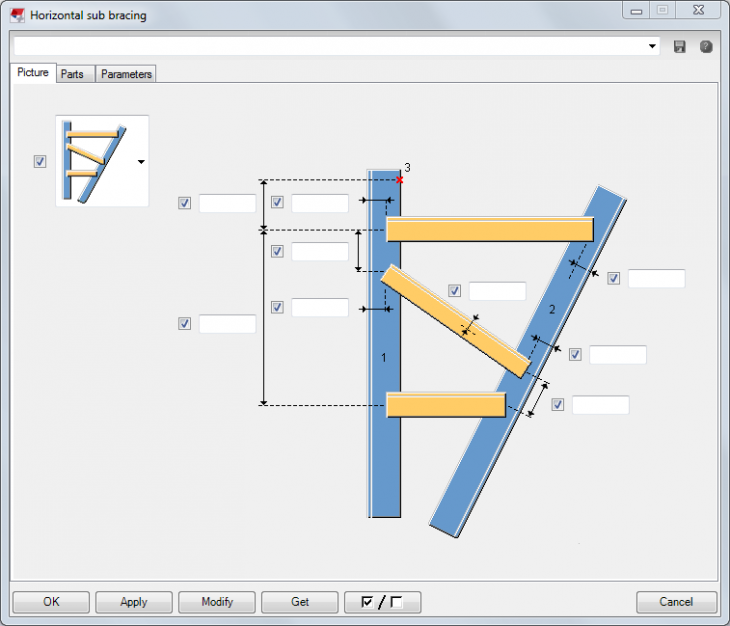The image size is (730, 626).
Task: Toggle checkbox for bottom brace gap at leg 2
Action: click(x=557, y=404)
